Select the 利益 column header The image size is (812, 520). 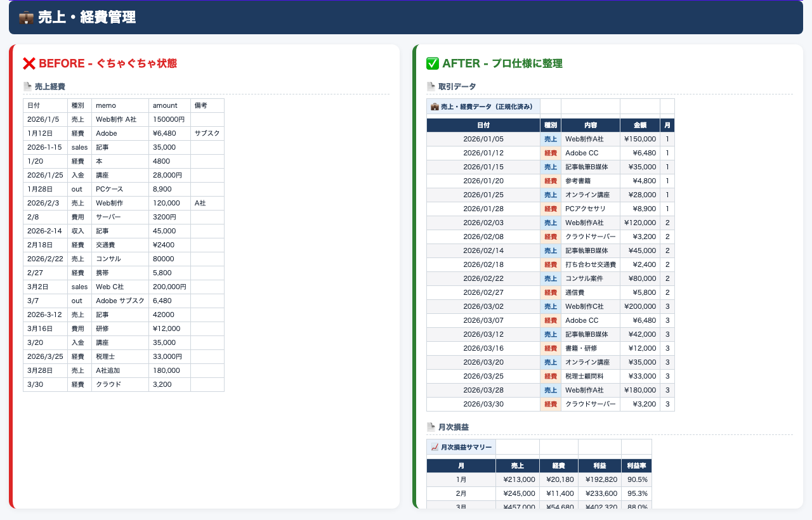pos(599,466)
